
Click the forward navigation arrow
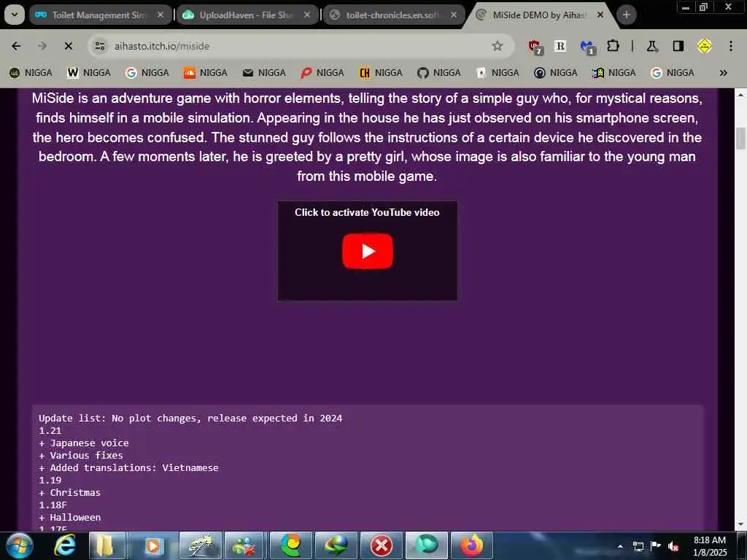42,46
